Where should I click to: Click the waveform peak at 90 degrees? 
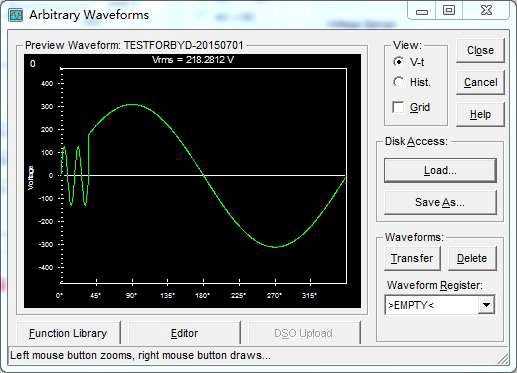click(133, 104)
